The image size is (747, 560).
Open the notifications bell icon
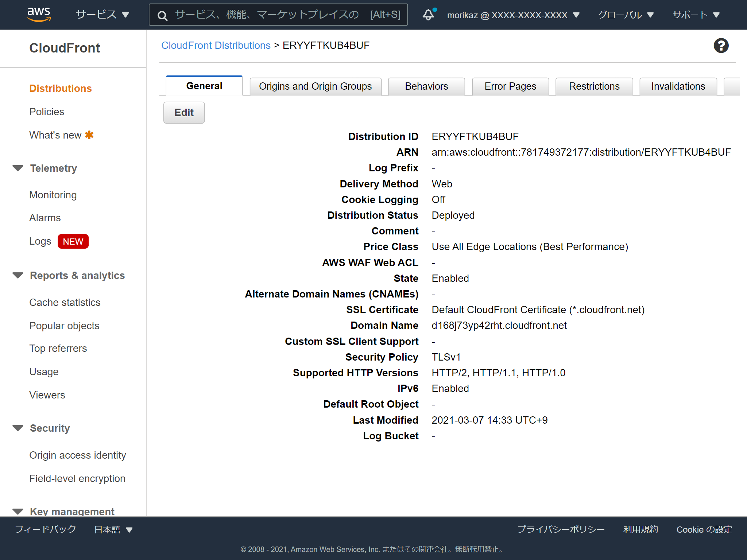click(x=428, y=15)
